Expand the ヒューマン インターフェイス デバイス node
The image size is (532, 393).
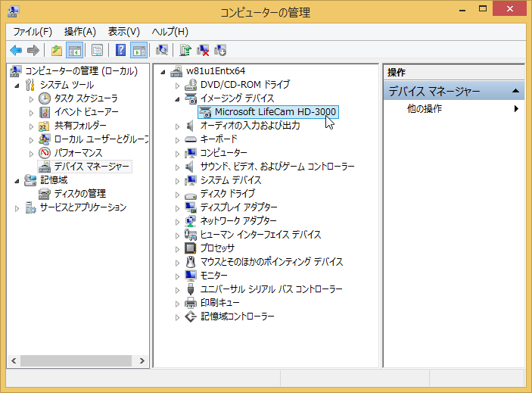coord(177,235)
